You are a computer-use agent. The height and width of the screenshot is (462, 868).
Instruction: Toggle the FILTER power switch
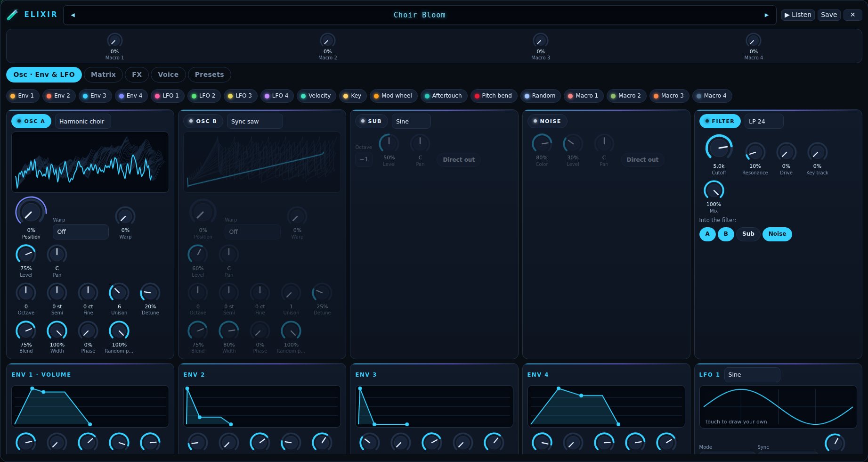(720, 121)
